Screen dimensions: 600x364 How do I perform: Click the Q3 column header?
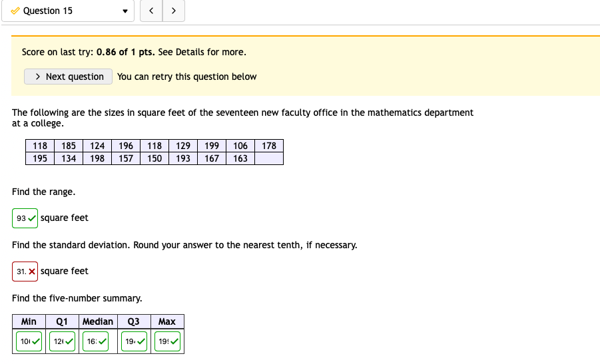[134, 321]
